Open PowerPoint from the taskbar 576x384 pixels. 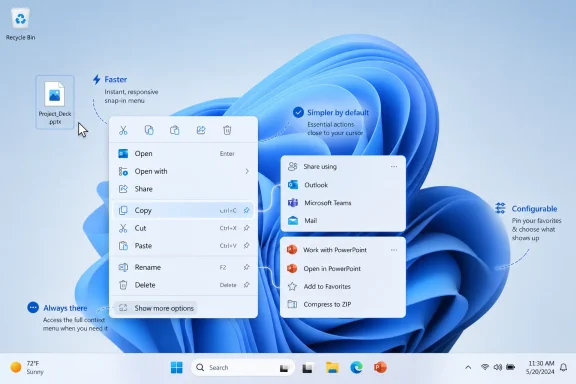click(x=380, y=367)
